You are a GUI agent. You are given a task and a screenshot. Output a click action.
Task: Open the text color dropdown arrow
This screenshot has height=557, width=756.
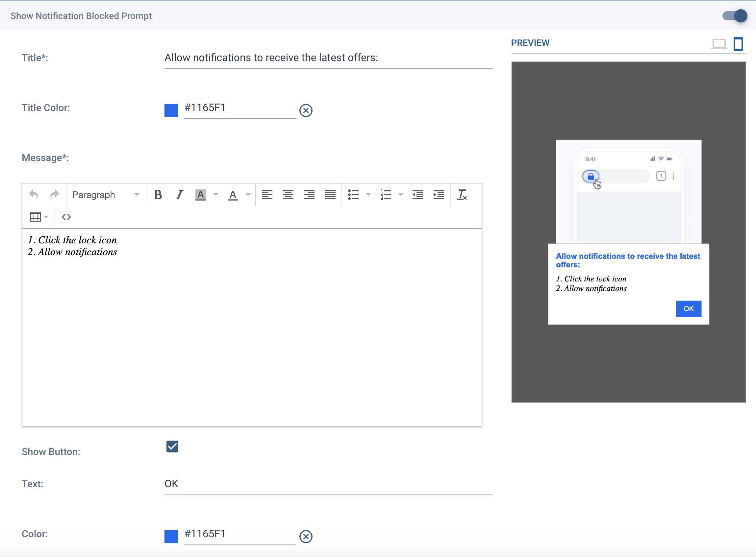pyautogui.click(x=248, y=195)
